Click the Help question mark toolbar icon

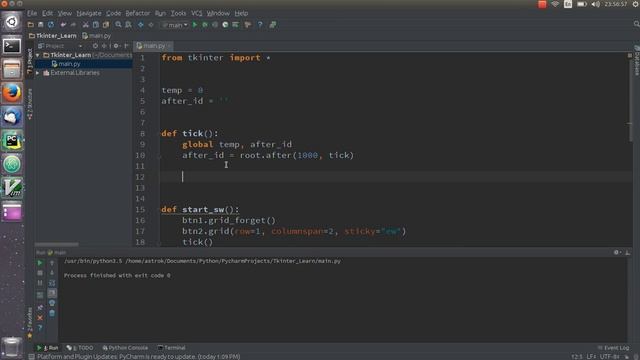pos(260,25)
